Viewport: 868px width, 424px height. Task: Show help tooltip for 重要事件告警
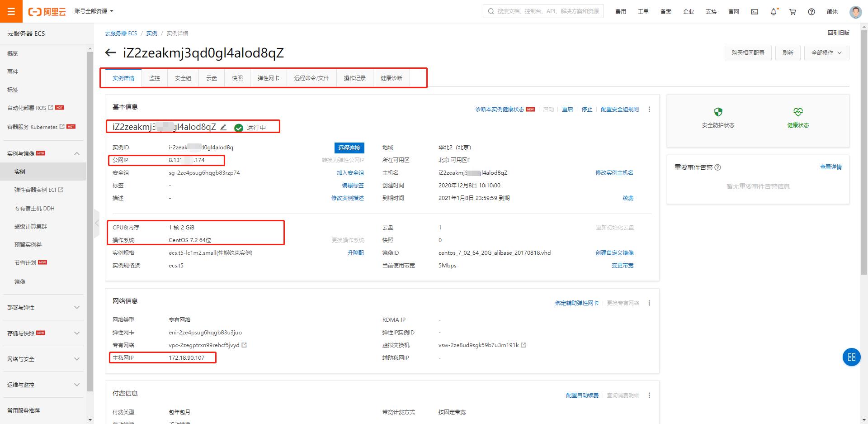point(717,167)
